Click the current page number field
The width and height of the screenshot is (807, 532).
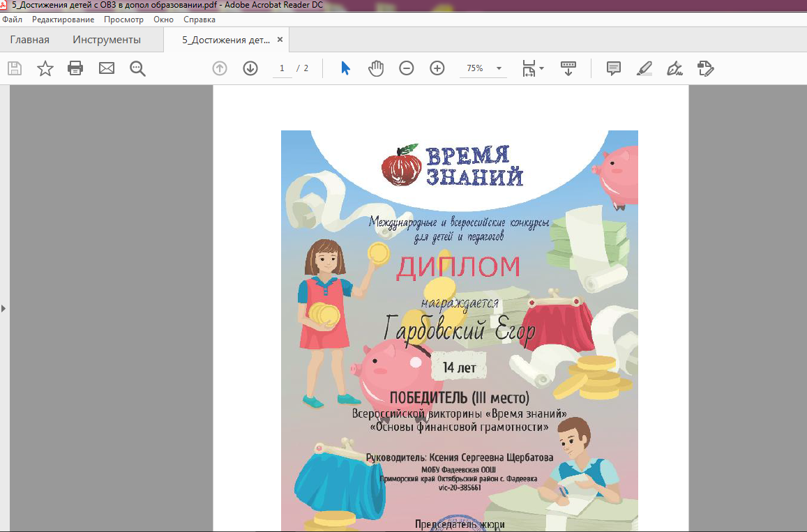pyautogui.click(x=282, y=68)
